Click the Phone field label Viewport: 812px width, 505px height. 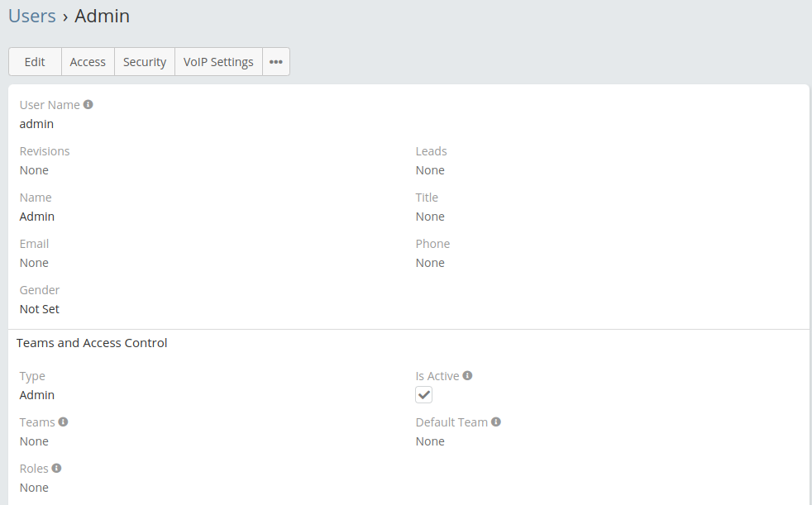click(432, 244)
